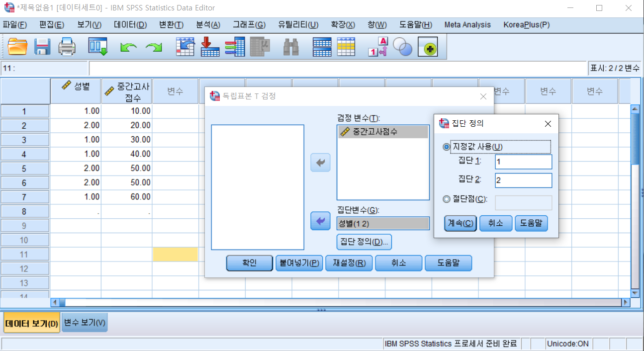Open the 그래프(G) menu

[249, 25]
